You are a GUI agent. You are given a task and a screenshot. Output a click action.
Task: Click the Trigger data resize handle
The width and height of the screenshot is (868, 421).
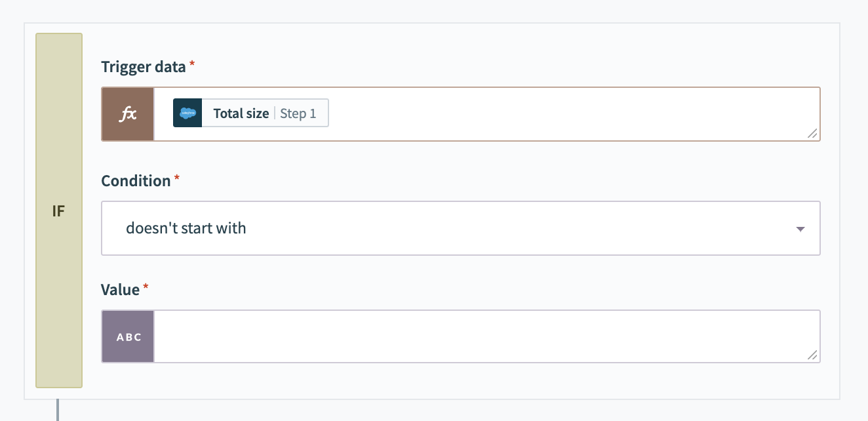[x=812, y=133]
